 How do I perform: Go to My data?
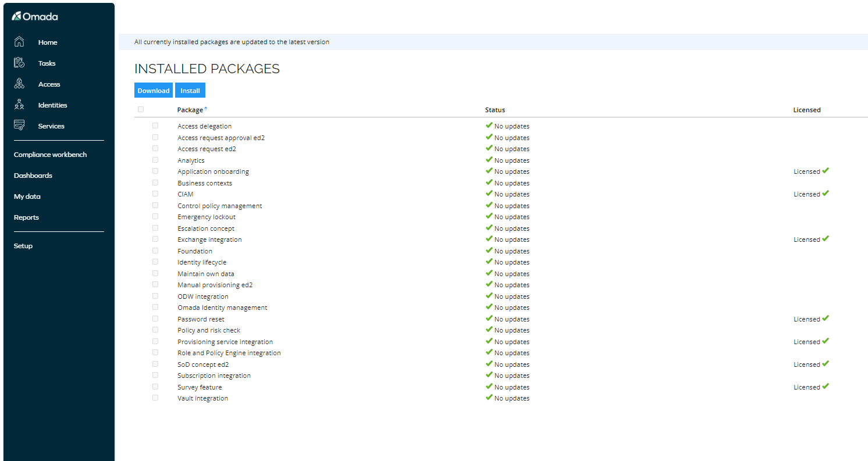[x=27, y=196]
